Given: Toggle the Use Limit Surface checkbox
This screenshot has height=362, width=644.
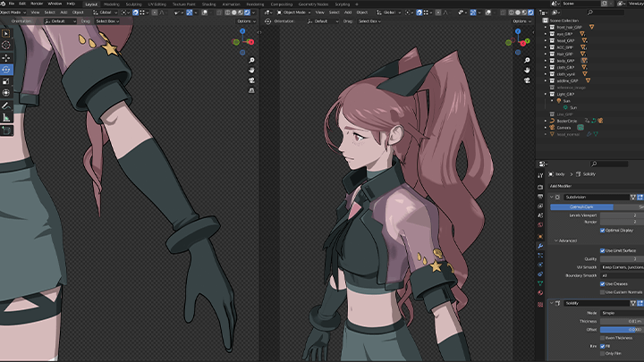Looking at the screenshot, I should tap(603, 250).
